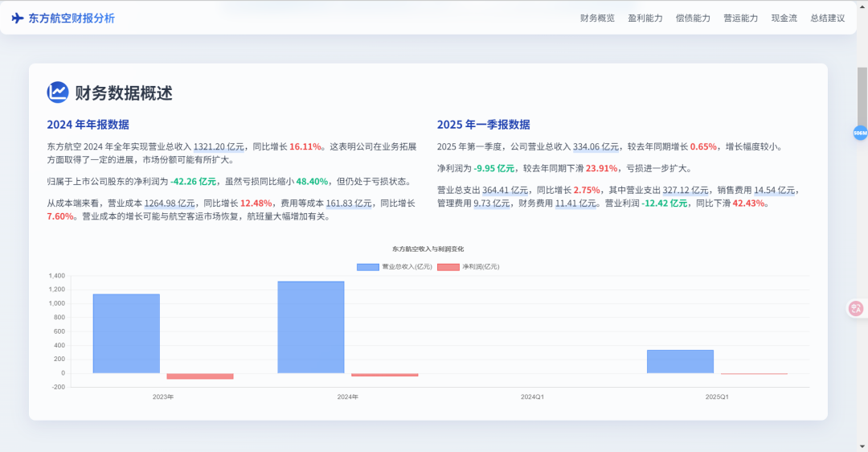Click the 2024Q1 axis label
The width and height of the screenshot is (868, 452).
[x=532, y=397]
